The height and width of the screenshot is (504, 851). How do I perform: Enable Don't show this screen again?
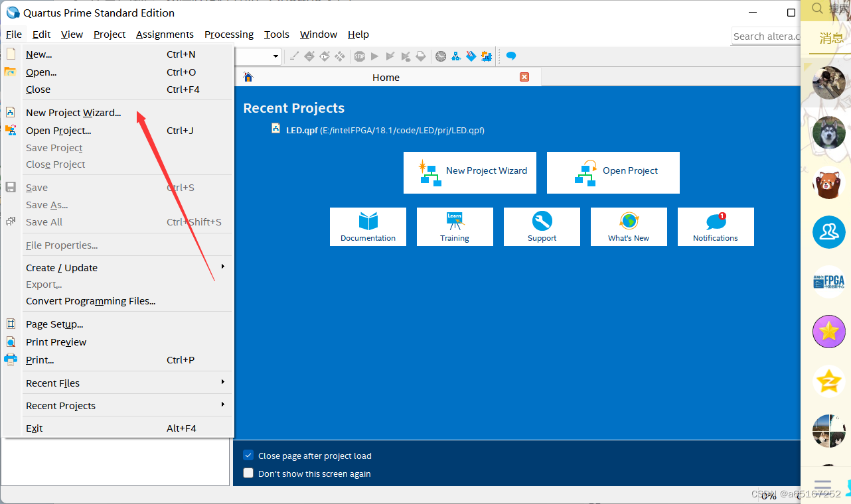click(x=248, y=473)
